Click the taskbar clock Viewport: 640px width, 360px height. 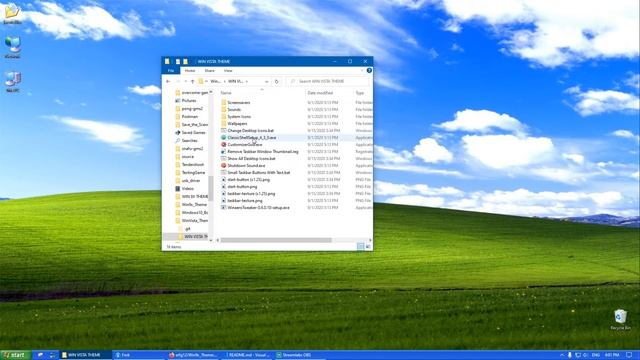612,355
